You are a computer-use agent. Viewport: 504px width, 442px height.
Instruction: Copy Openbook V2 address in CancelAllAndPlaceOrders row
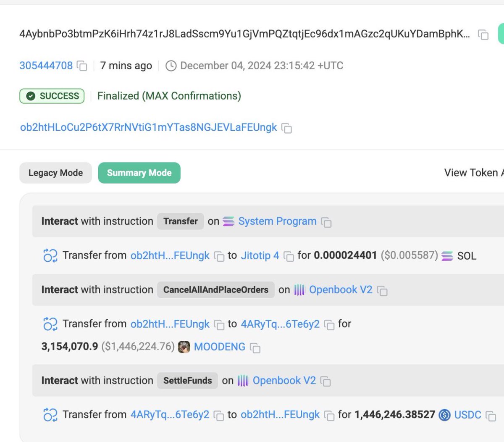[382, 291]
